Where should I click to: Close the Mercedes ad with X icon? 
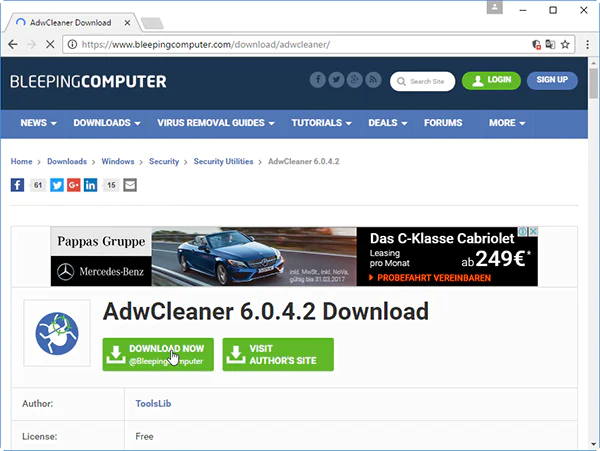pyautogui.click(x=533, y=231)
